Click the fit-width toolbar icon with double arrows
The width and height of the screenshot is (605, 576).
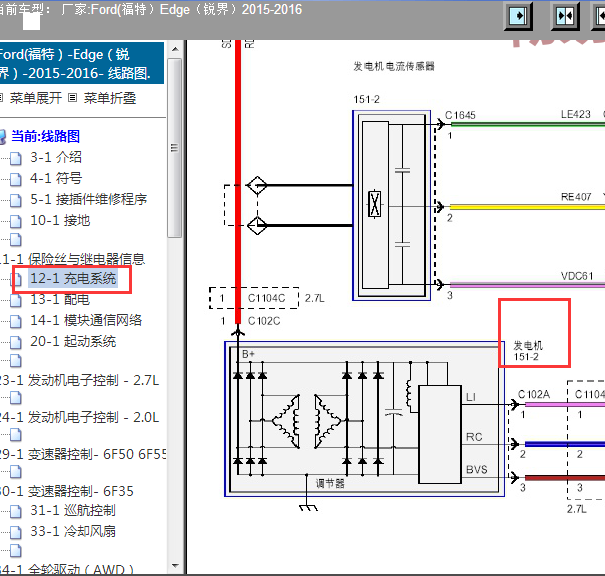(565, 16)
